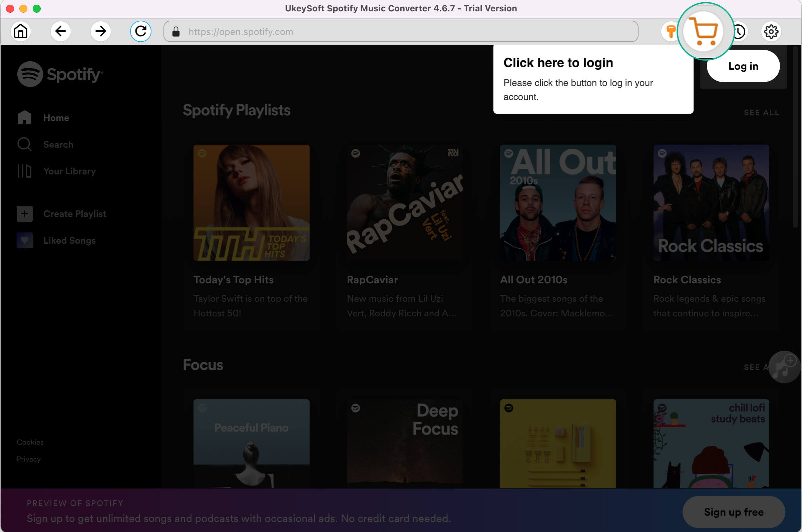Click the home navigation icon

click(21, 31)
